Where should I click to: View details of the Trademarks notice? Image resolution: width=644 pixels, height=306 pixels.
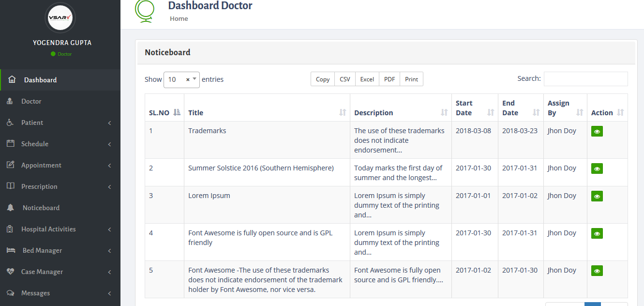[597, 131]
